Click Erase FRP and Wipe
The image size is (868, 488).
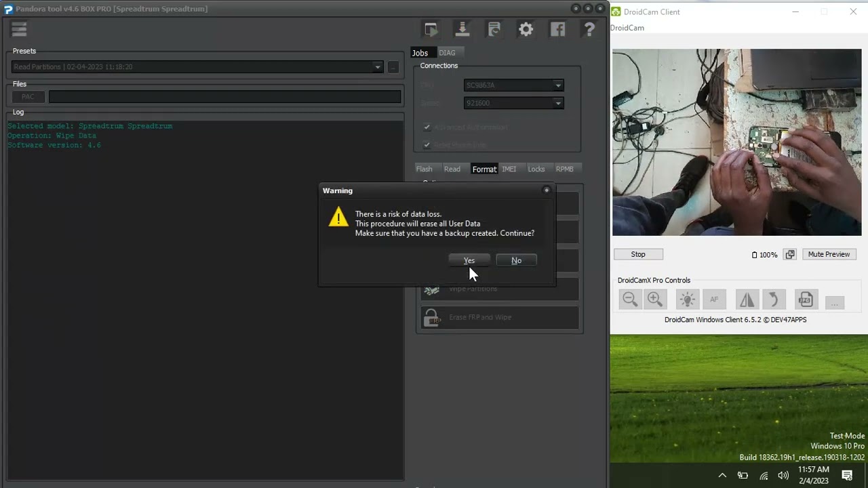pos(499,317)
